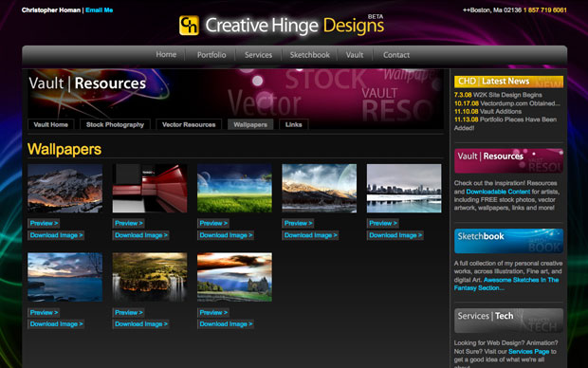Click the 7.3.08 W2K Site Design Begins news item
The width and height of the screenshot is (588, 368).
click(498, 95)
